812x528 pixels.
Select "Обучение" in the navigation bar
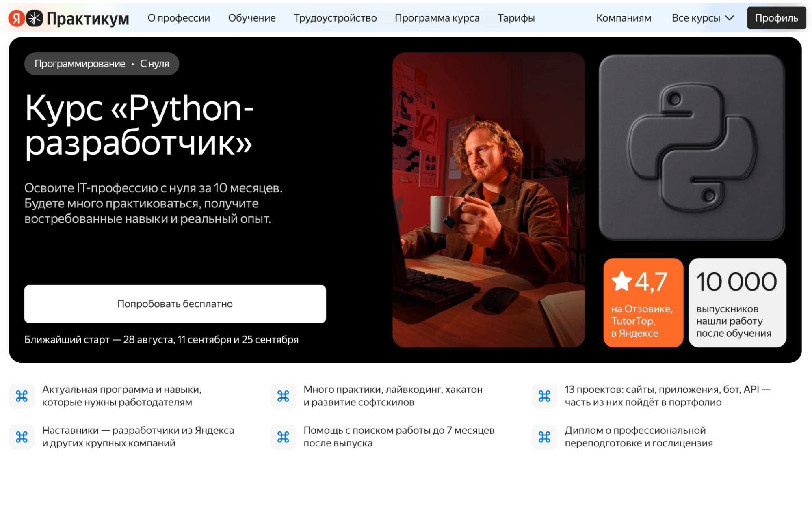pos(252,18)
